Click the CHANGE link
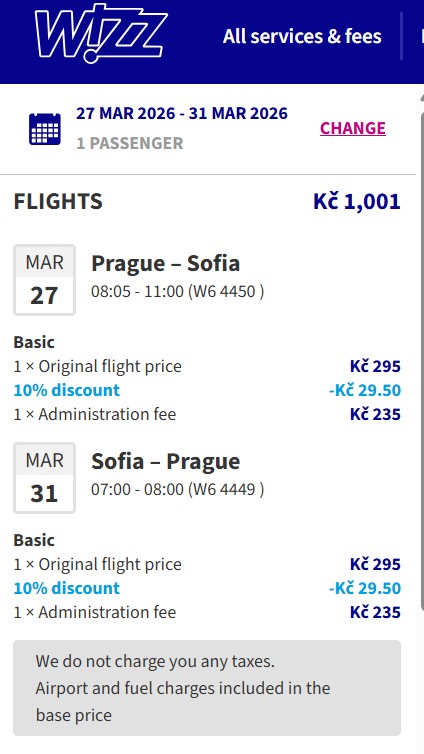Viewport: 424px width, 754px height. pos(353,128)
